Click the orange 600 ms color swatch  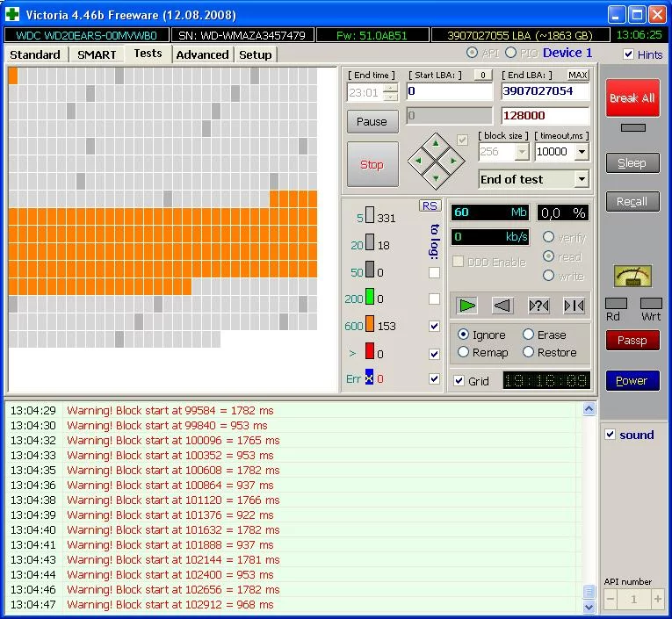tap(370, 325)
